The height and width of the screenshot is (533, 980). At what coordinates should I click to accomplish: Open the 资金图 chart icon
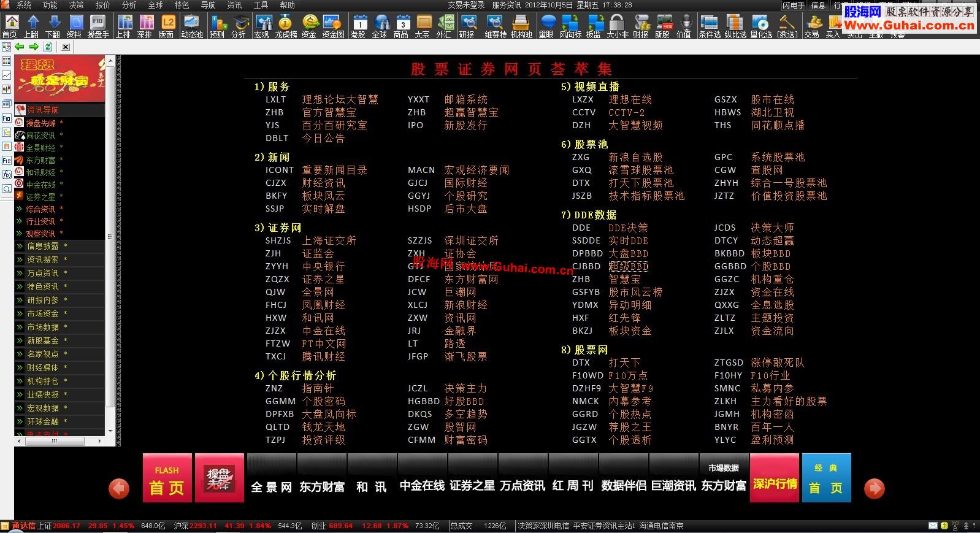[333, 26]
